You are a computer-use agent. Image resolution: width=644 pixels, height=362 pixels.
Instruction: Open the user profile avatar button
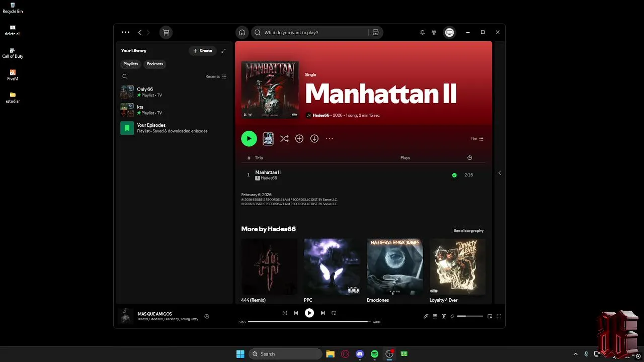tap(449, 32)
